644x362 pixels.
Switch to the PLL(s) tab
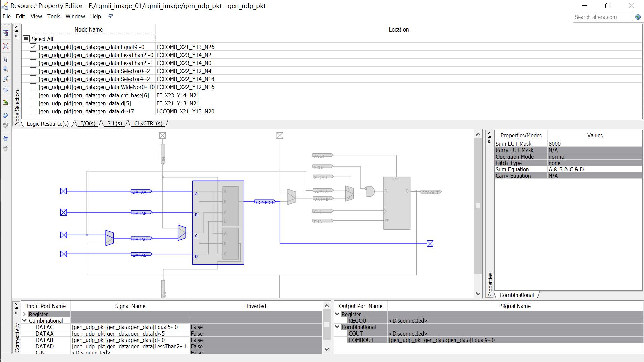point(114,124)
